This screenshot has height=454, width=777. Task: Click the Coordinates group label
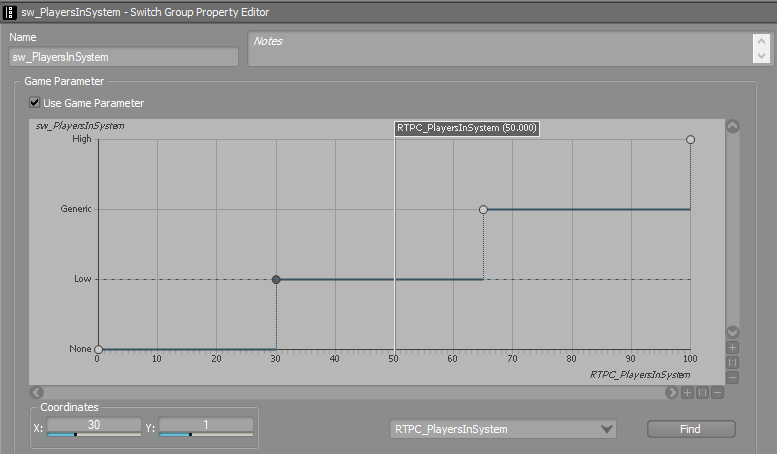click(x=69, y=407)
